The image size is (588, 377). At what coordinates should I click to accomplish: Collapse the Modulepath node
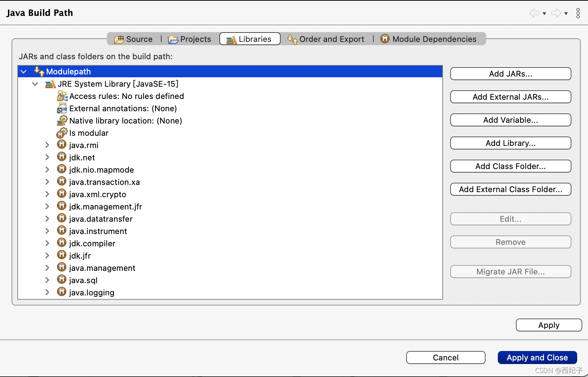click(x=24, y=71)
